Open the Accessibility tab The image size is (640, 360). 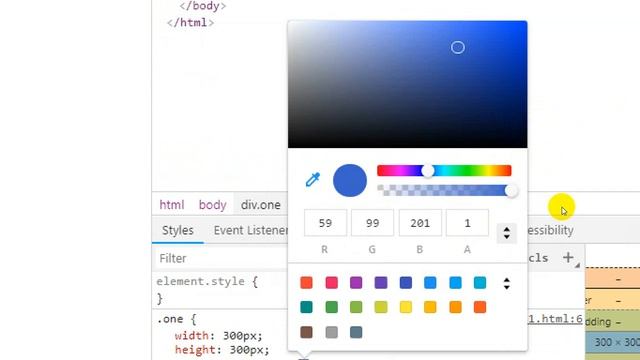click(x=551, y=230)
